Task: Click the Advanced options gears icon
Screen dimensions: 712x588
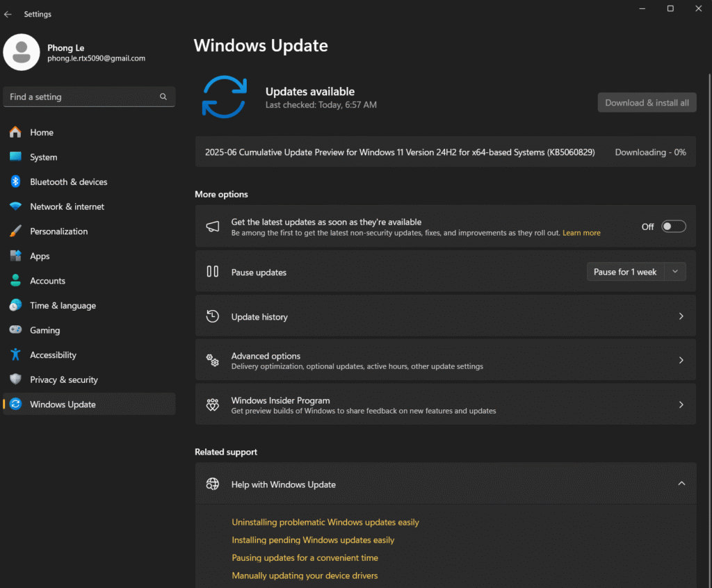Action: [213, 360]
